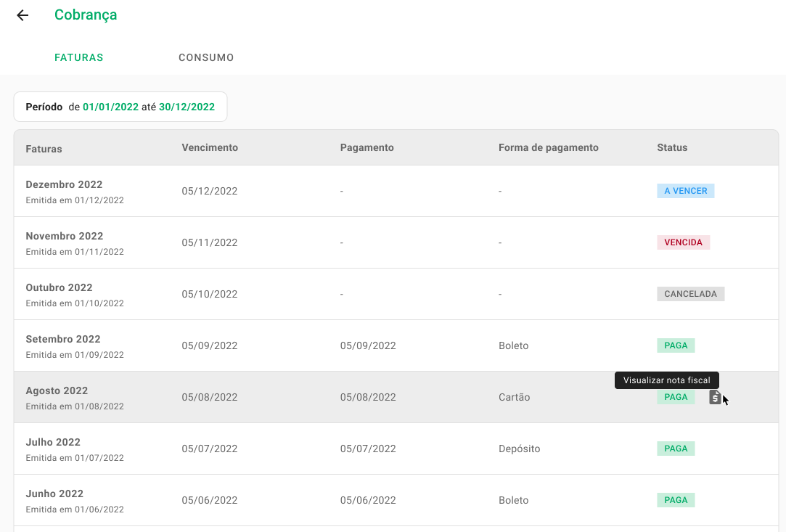Click Boleto in Setembro 2022 row
The image size is (786, 532).
513,345
